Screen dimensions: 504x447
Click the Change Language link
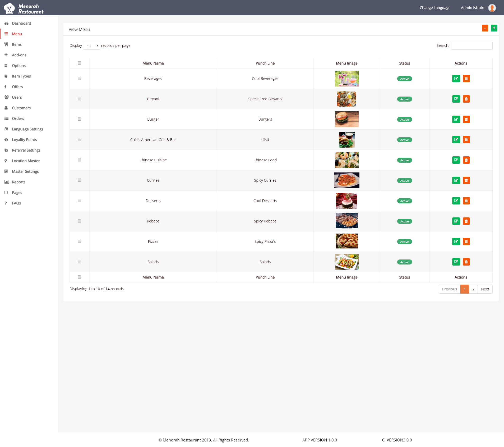click(435, 8)
